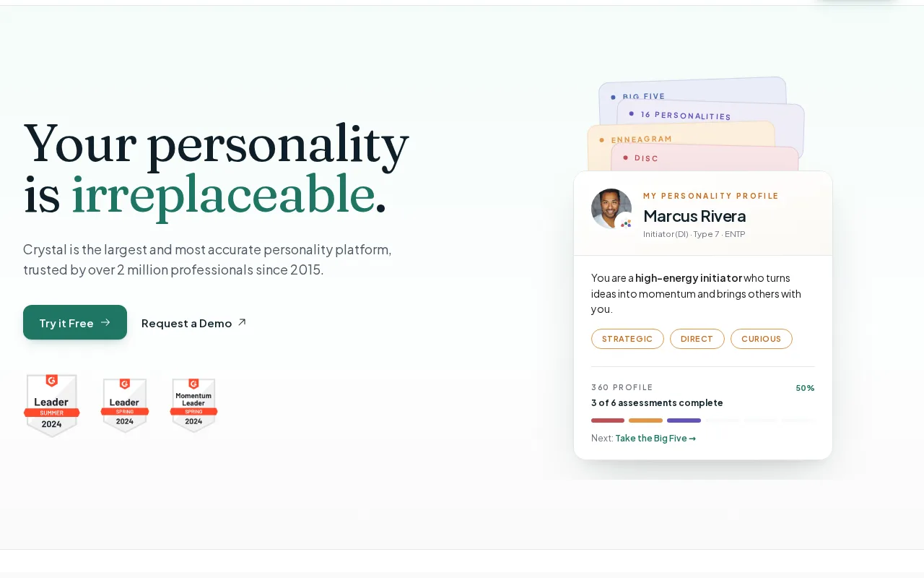Click Marcus Rivera's profile photo
Screen dimensions: 924x578
click(611, 209)
